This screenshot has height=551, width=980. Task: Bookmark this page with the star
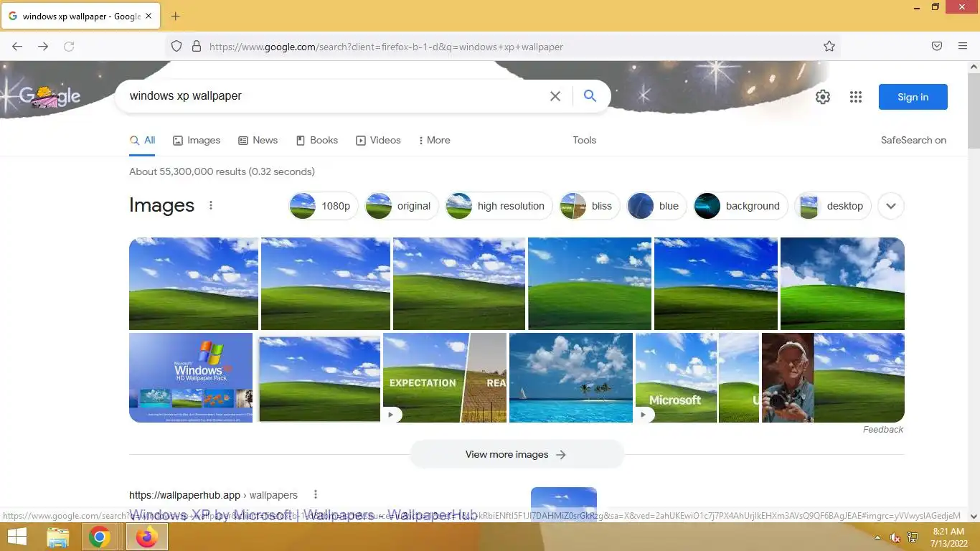coord(829,47)
